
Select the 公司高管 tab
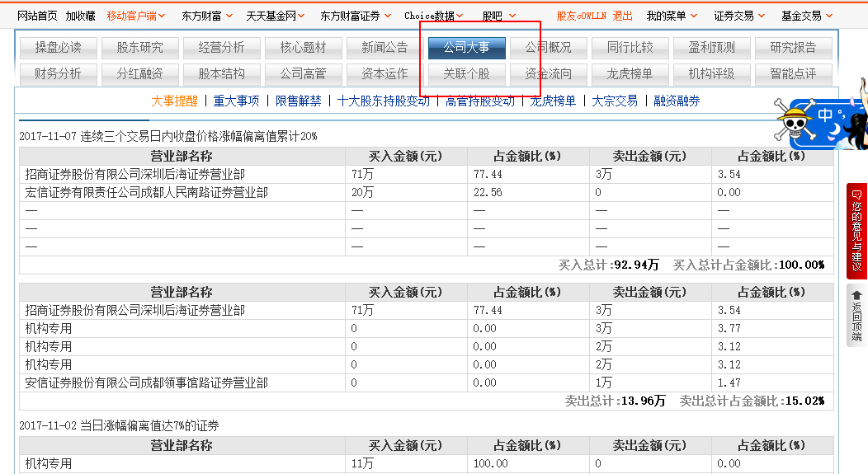pos(304,74)
